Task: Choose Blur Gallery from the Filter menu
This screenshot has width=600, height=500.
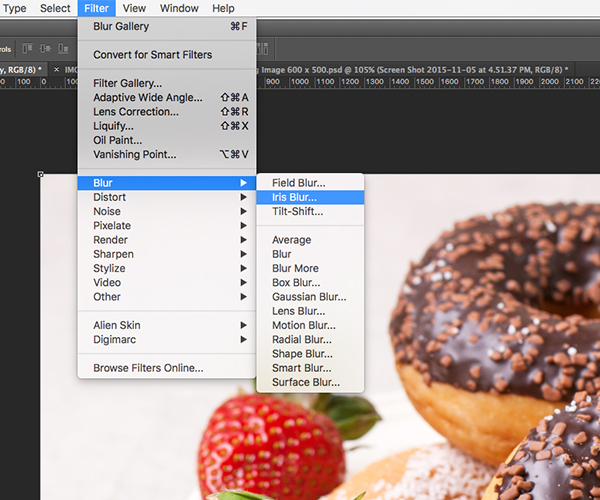Action: pyautogui.click(x=167, y=26)
